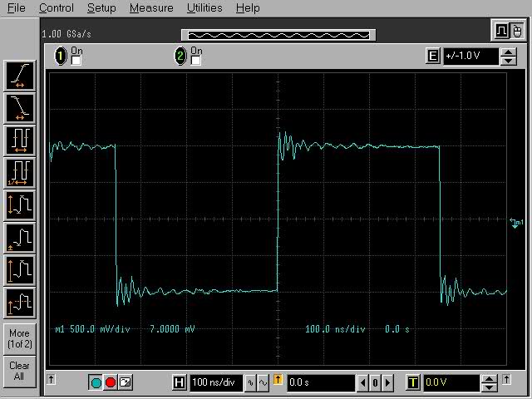This screenshot has height=399, width=532.
Task: Open the Measure menu
Action: (151, 7)
